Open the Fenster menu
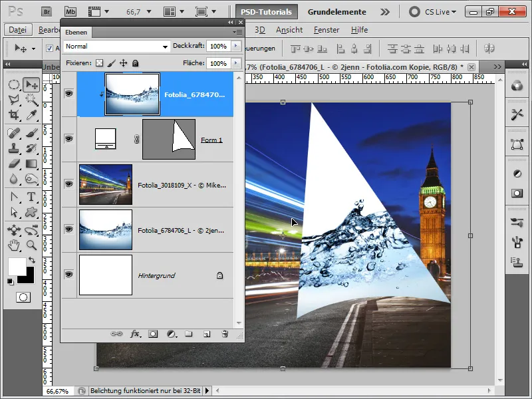This screenshot has height=399, width=532. (326, 30)
